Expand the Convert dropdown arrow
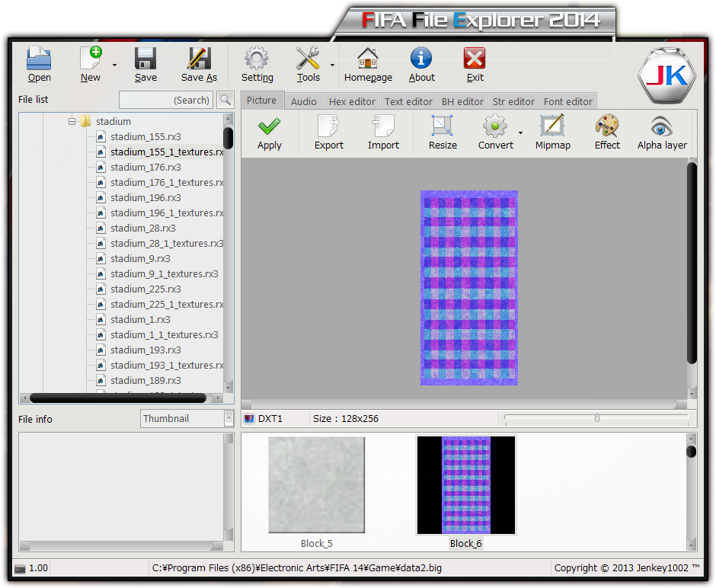 520,133
